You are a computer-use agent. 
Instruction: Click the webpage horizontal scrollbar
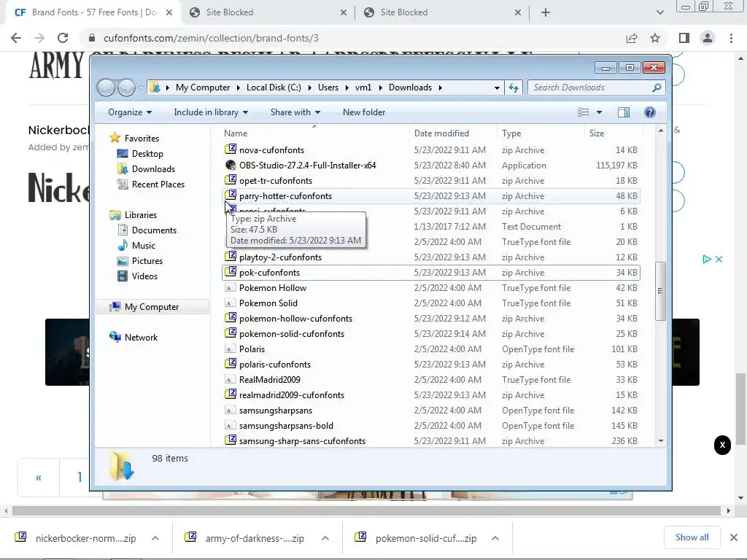366,511
